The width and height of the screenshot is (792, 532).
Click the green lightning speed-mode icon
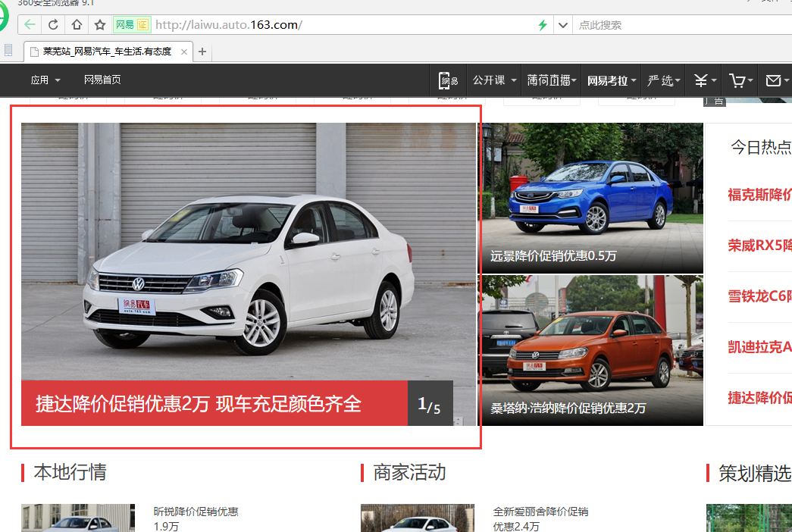coord(543,25)
